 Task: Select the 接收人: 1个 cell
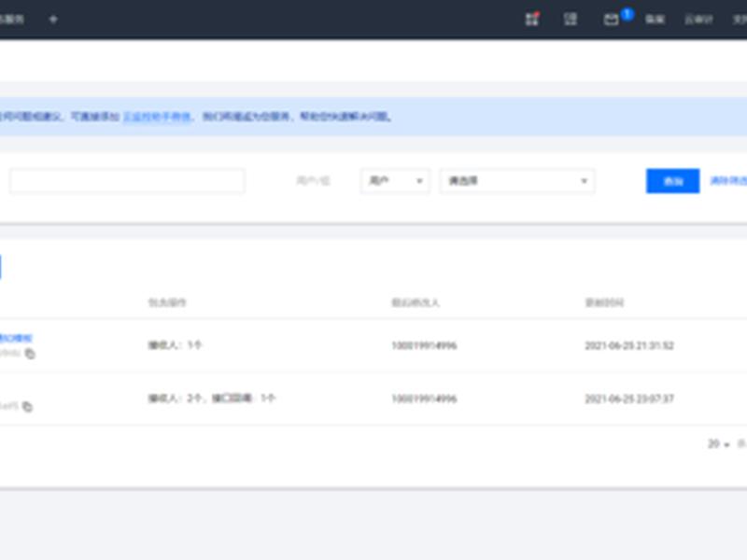176,345
